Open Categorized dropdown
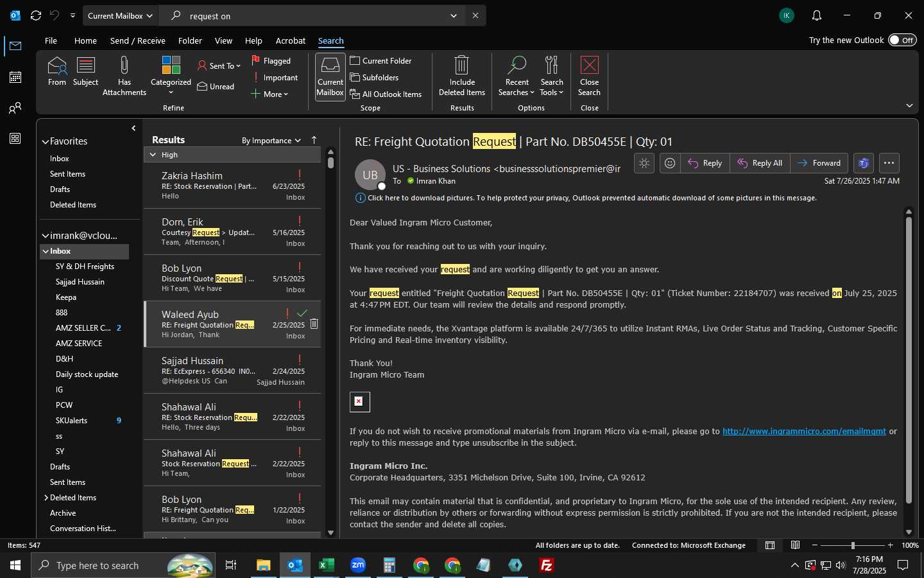Viewport: 924px width, 578px height. coord(171,76)
